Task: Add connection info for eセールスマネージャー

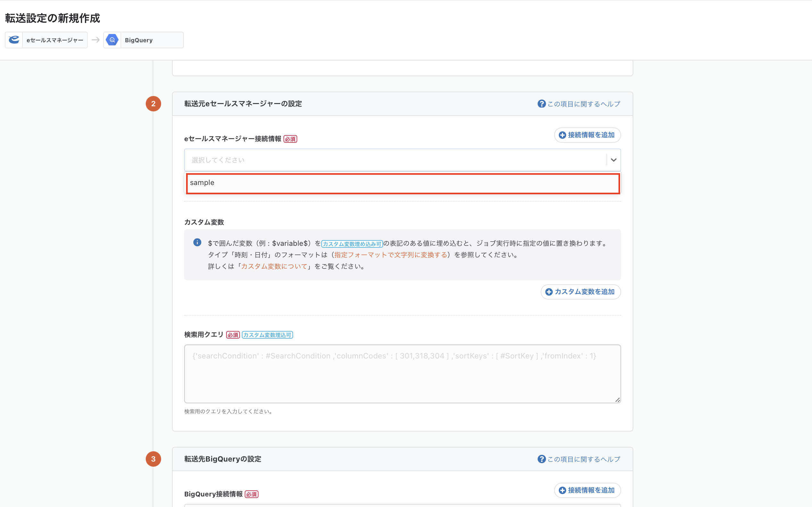Action: 587,135
